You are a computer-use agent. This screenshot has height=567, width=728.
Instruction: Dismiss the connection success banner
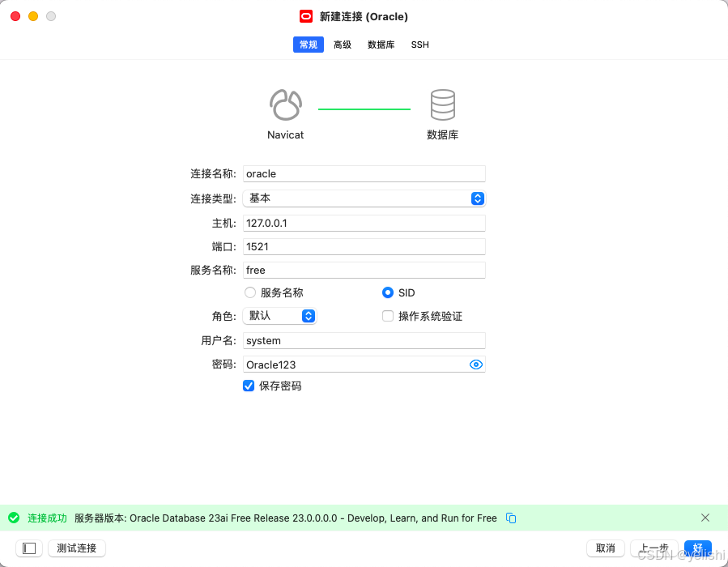(x=705, y=518)
